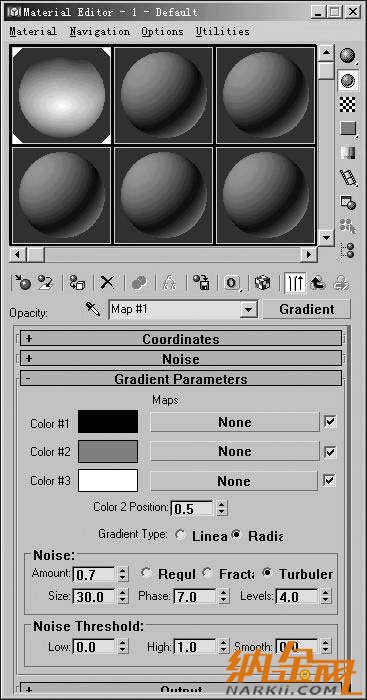Select the Linear gradient type
This screenshot has height=700, width=367.
click(x=181, y=535)
